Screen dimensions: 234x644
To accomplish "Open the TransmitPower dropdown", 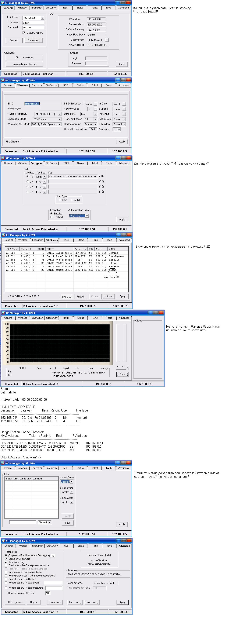I will (95, 119).
